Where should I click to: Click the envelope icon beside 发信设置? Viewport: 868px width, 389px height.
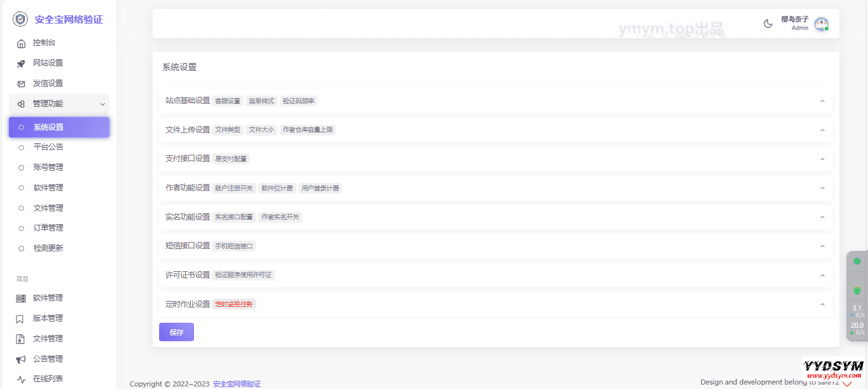21,84
